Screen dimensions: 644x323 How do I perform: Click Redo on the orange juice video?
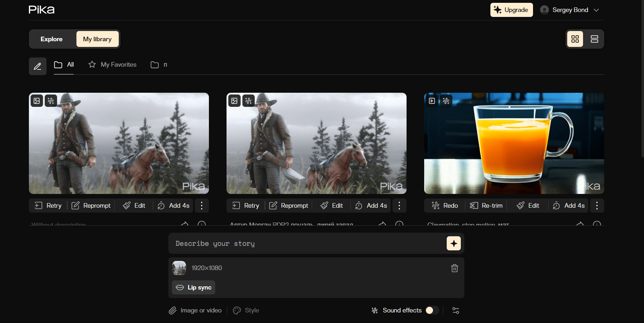(x=445, y=206)
